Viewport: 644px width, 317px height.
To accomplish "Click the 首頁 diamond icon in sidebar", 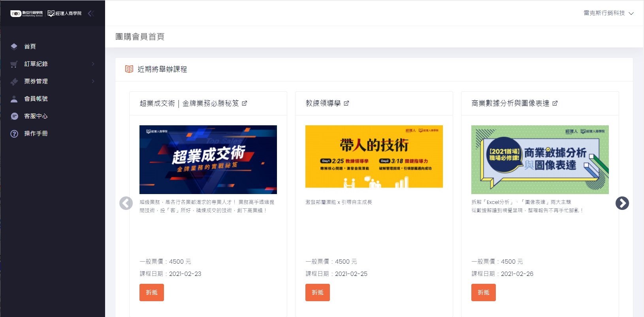I will coord(14,47).
